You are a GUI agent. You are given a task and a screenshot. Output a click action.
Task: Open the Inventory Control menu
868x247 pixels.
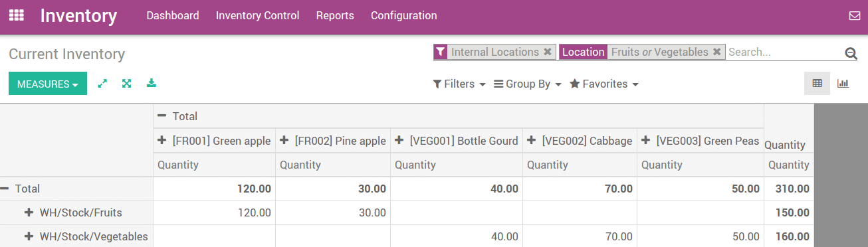coord(258,15)
